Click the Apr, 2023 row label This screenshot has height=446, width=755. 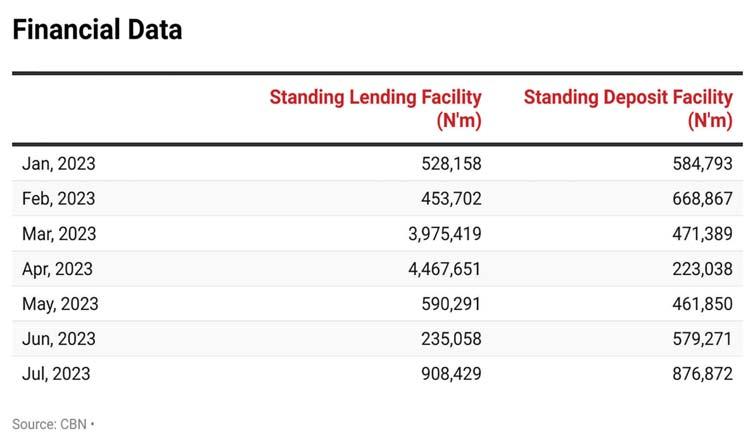click(58, 269)
